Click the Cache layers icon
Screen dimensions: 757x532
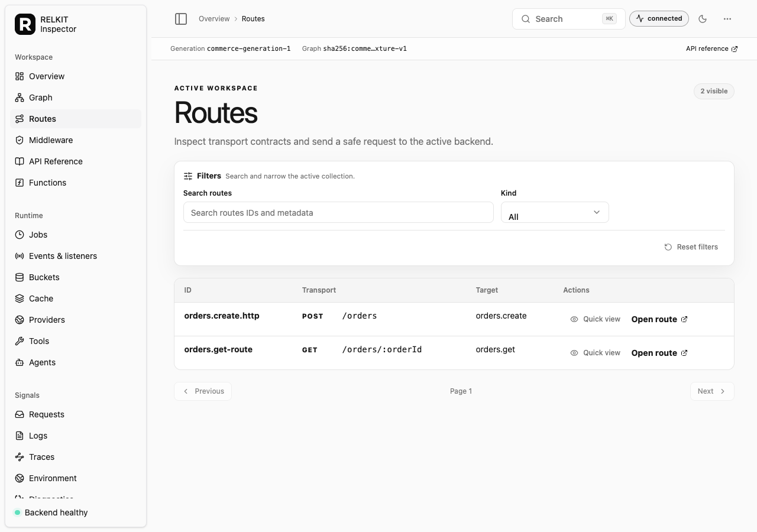tap(20, 299)
